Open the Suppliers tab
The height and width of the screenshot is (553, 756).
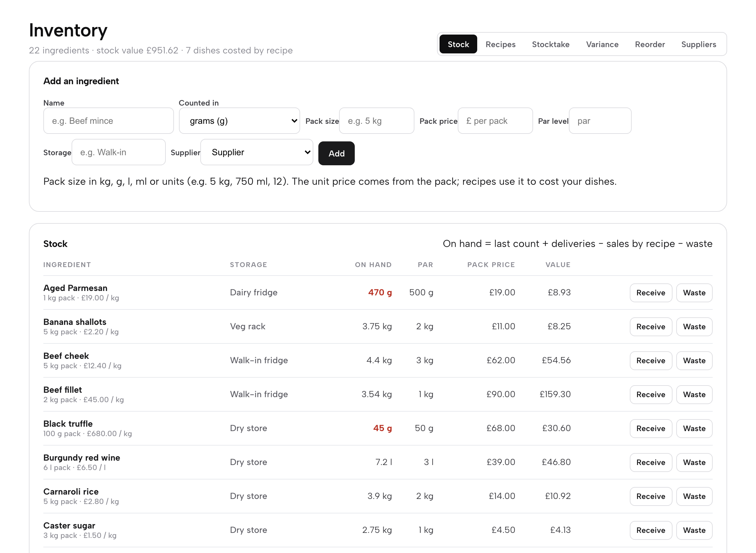click(x=698, y=44)
